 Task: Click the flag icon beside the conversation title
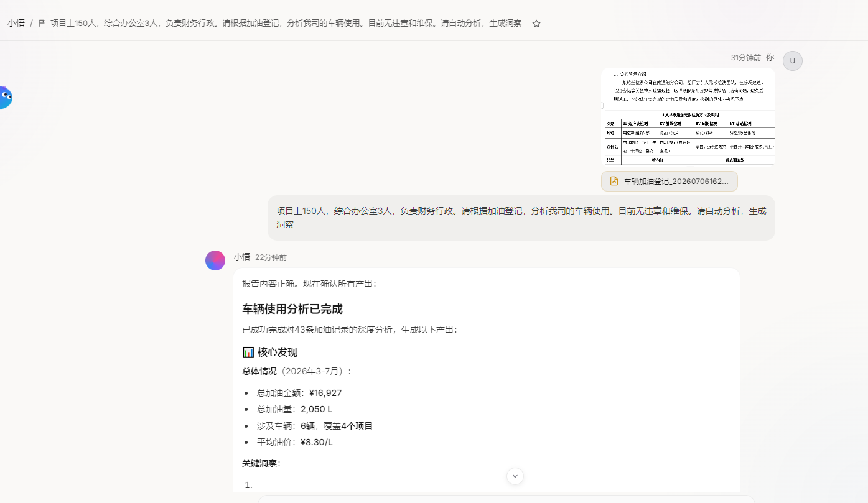pos(42,23)
